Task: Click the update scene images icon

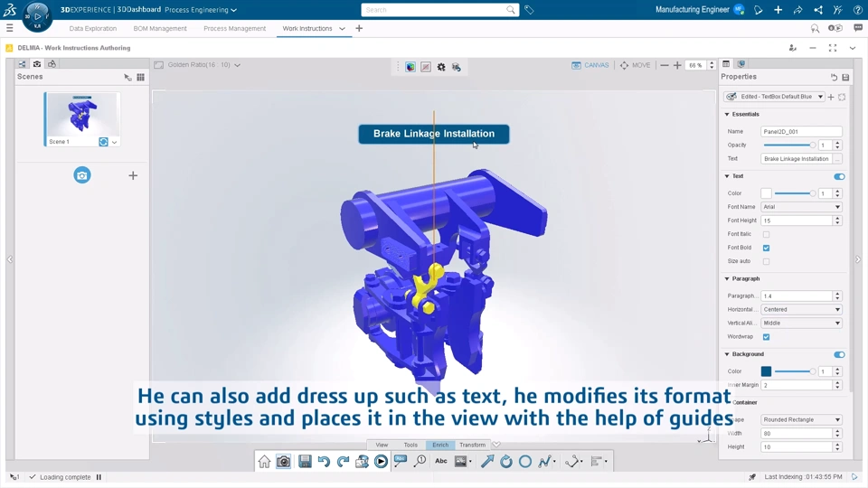Action: tap(362, 462)
